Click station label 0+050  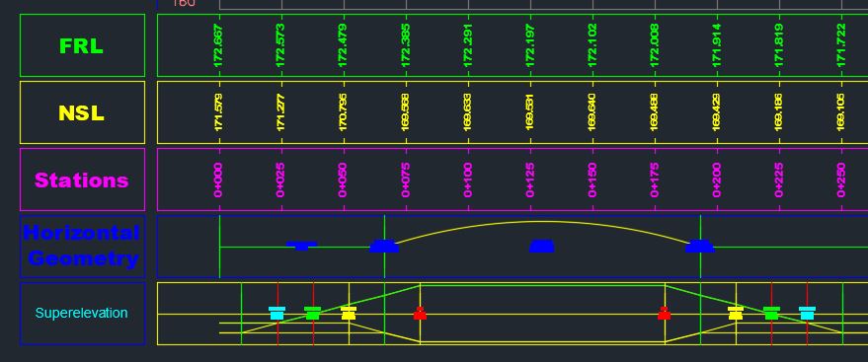[343, 180]
